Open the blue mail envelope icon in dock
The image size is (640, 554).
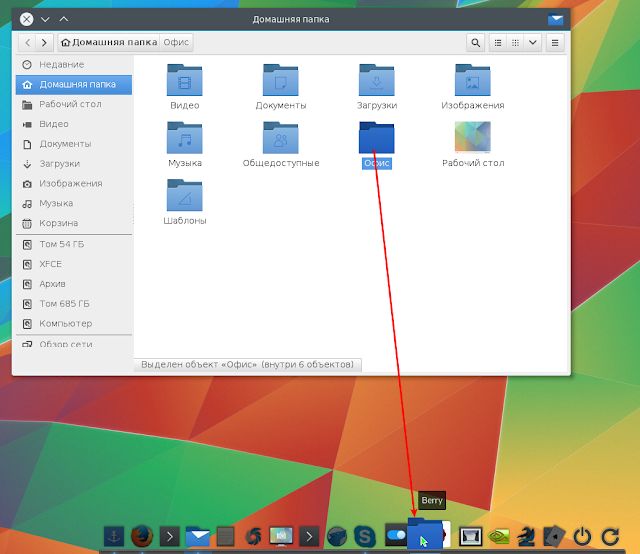tap(198, 537)
